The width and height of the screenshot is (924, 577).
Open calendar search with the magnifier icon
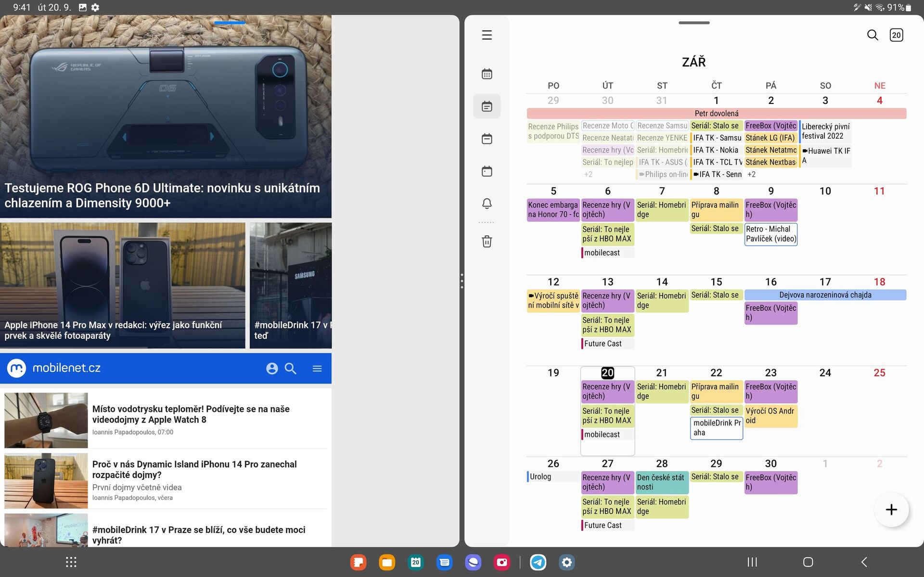873,35
